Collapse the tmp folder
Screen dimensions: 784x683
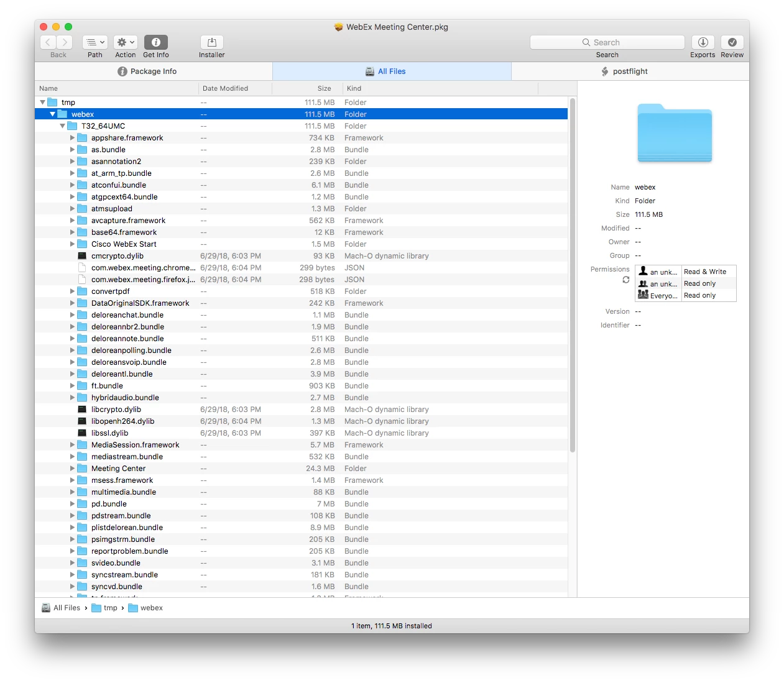[42, 103]
